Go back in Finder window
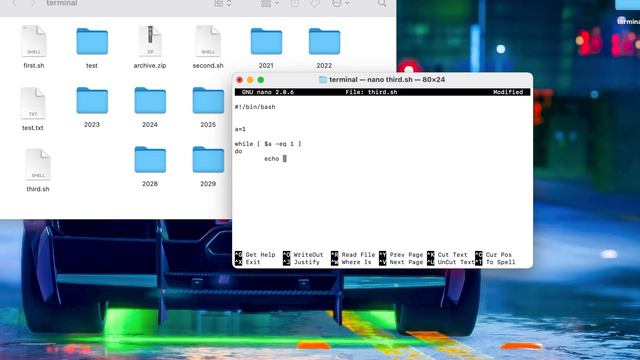640x360 pixels. point(15,3)
